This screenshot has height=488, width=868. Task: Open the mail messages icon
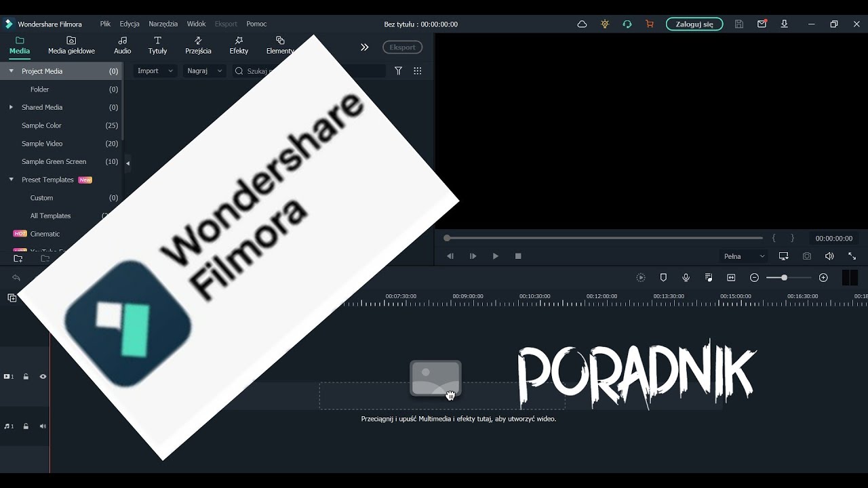(762, 24)
